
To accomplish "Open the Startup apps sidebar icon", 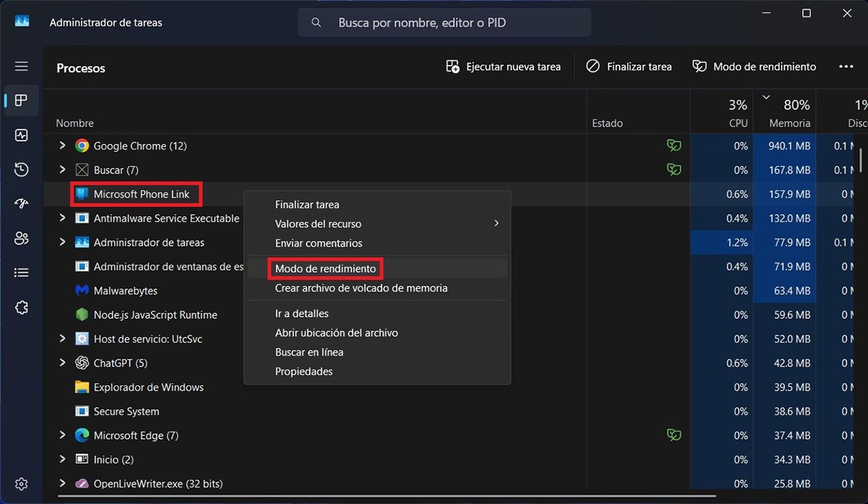I will coord(21,204).
